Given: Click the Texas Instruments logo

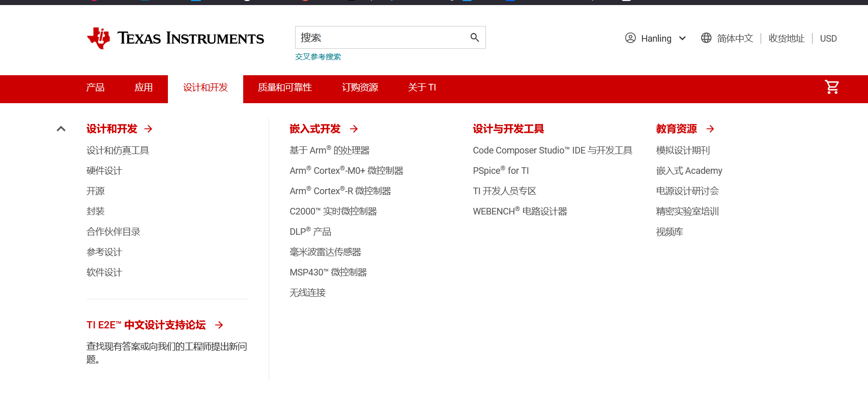Looking at the screenshot, I should click(x=176, y=38).
